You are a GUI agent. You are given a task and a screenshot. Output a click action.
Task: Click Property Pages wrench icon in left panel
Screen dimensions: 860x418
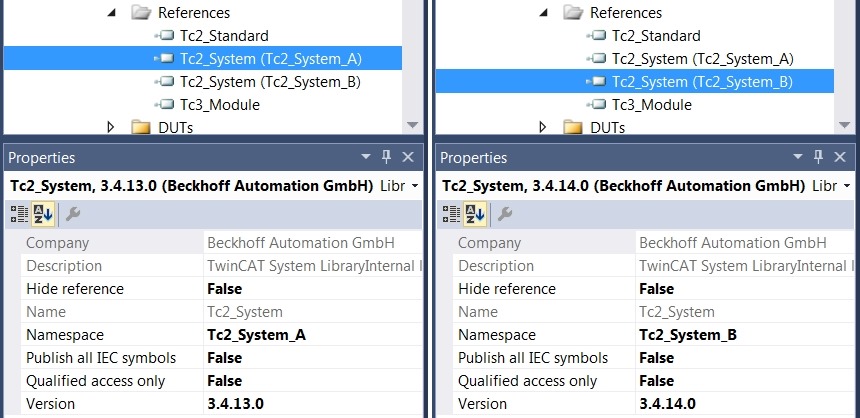[x=72, y=214]
